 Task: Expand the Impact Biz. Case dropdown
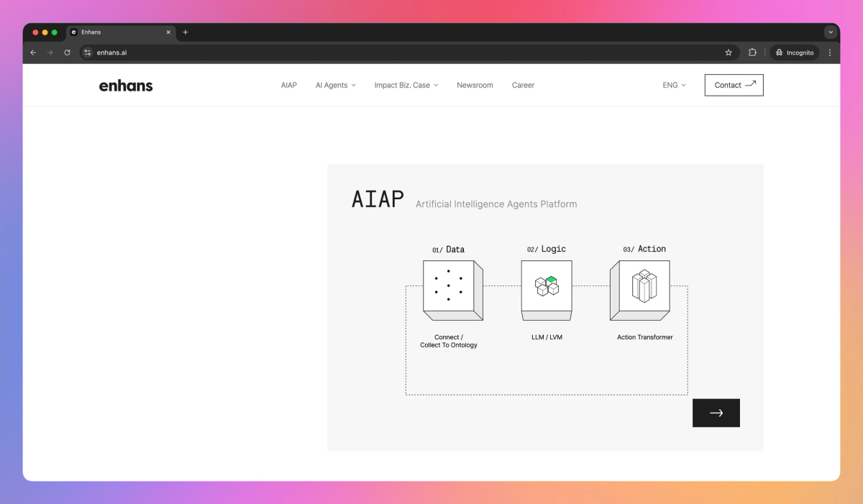click(x=406, y=85)
